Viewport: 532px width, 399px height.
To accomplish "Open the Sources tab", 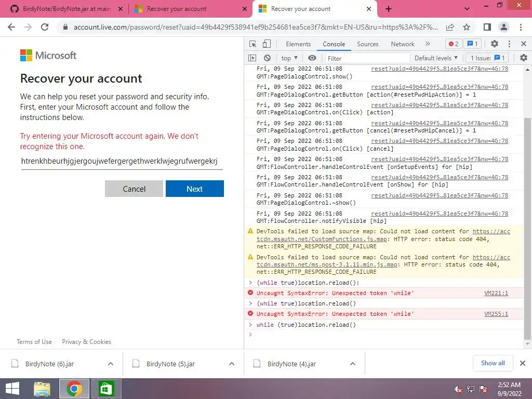I will (367, 44).
